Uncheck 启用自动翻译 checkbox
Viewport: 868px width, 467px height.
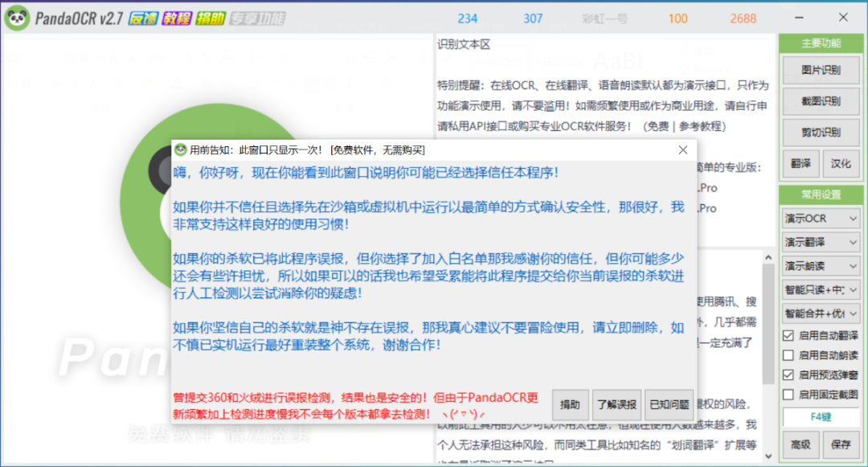[x=789, y=335]
